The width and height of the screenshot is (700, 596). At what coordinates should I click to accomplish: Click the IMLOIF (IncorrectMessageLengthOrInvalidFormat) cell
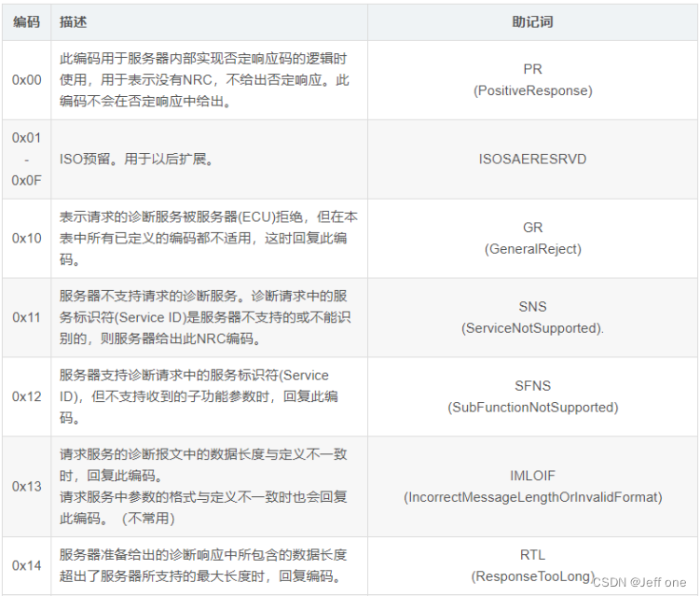pyautogui.click(x=532, y=486)
